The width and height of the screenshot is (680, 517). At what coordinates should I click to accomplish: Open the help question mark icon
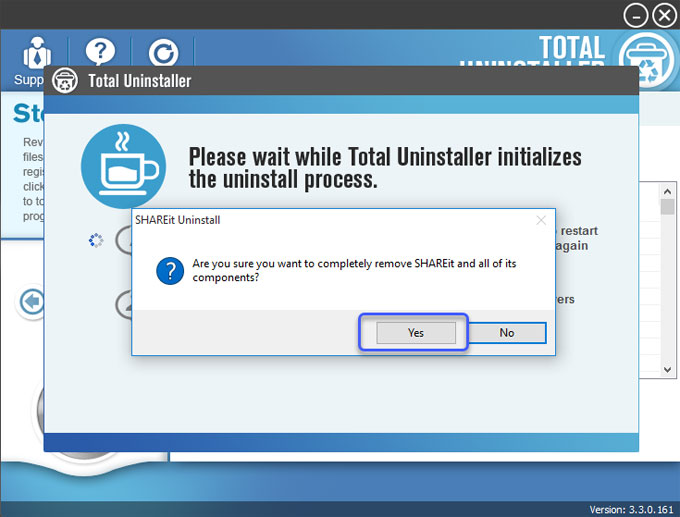(x=100, y=52)
